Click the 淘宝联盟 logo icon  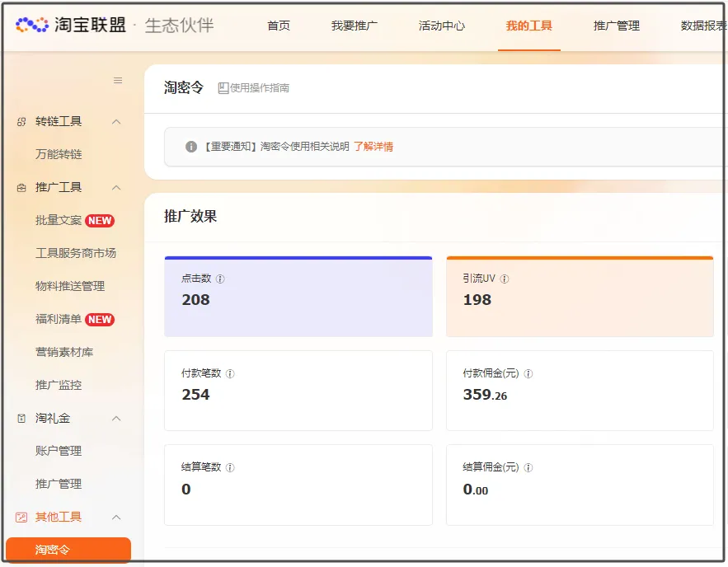32,25
